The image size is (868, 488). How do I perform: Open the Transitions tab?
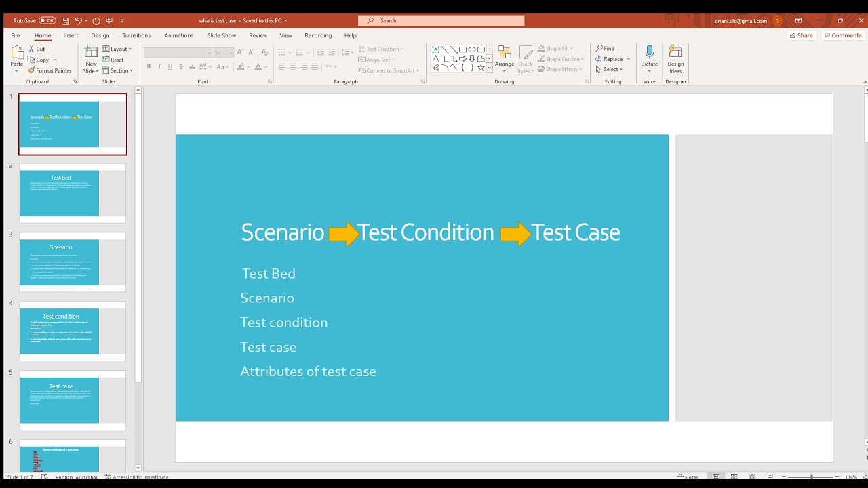coord(136,35)
